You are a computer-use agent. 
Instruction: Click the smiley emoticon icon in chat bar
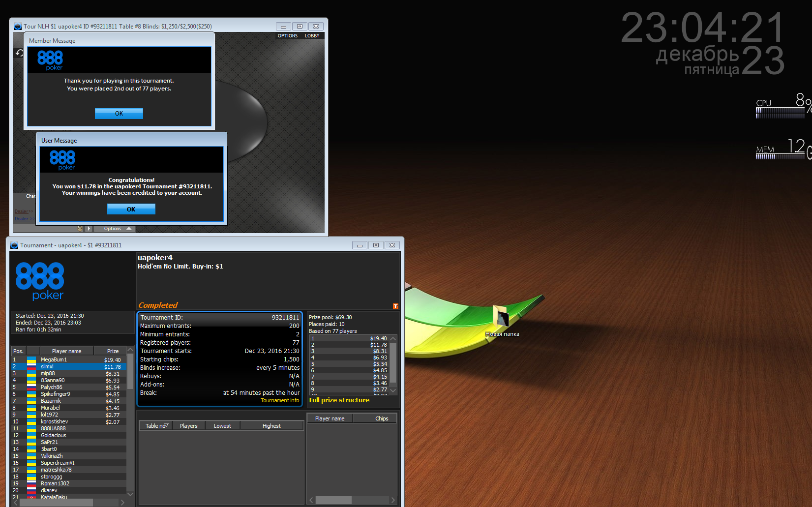coord(80,228)
